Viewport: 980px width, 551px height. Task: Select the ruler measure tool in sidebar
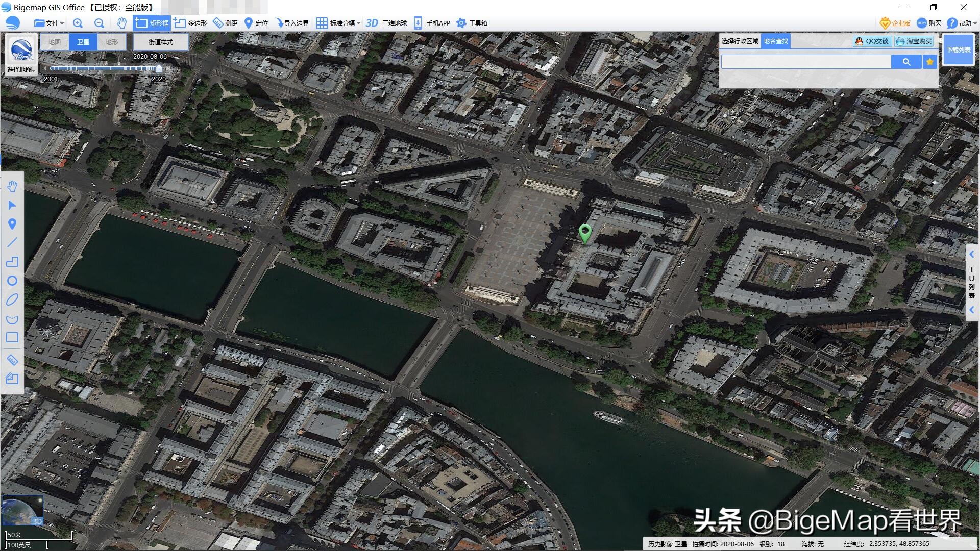pos(12,360)
